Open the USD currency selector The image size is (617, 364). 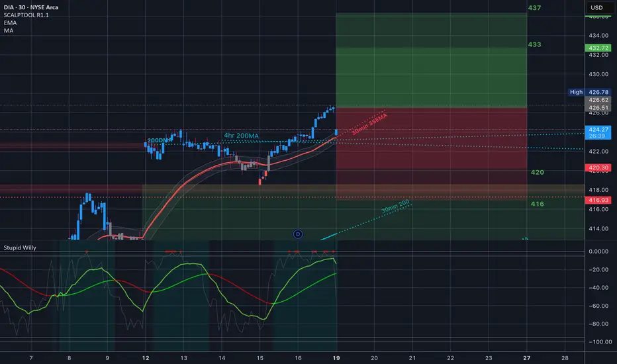click(596, 7)
